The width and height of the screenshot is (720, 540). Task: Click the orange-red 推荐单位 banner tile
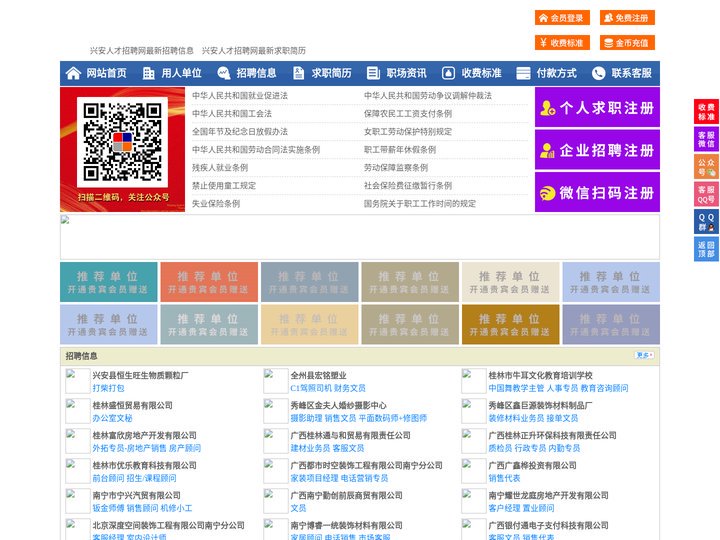209,282
